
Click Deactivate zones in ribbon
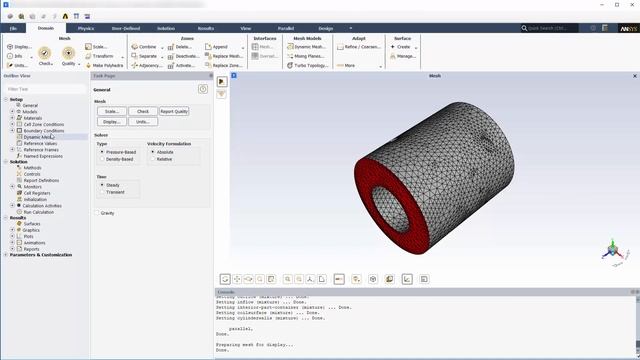click(183, 56)
